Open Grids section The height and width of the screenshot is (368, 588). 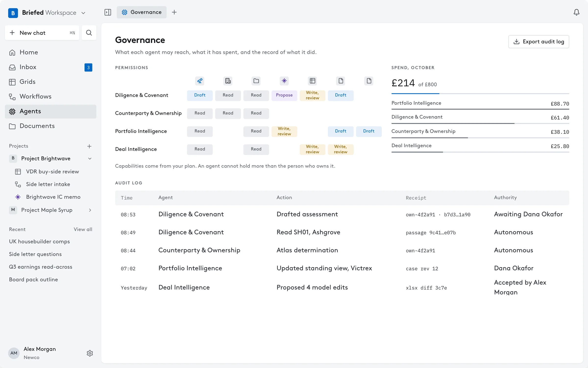click(50, 82)
